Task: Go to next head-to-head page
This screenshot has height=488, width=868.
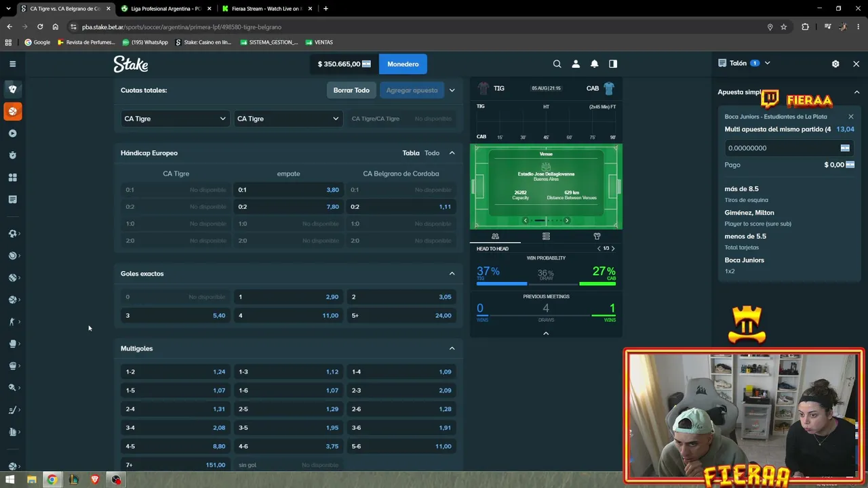Action: tap(613, 249)
